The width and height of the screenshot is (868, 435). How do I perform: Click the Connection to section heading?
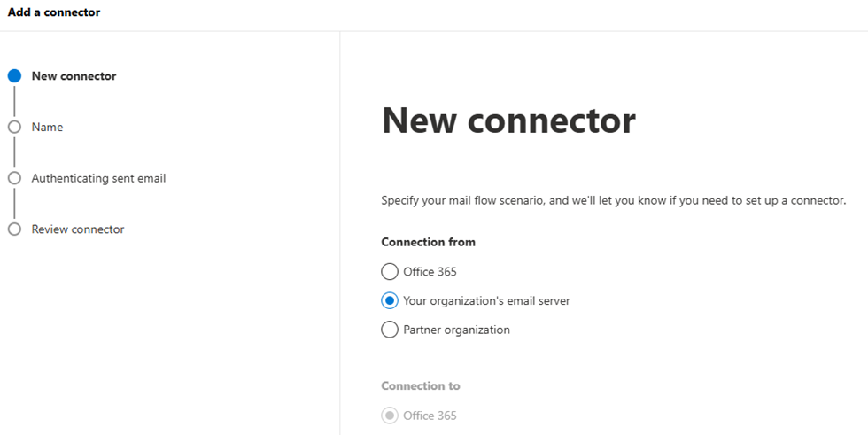(x=420, y=386)
